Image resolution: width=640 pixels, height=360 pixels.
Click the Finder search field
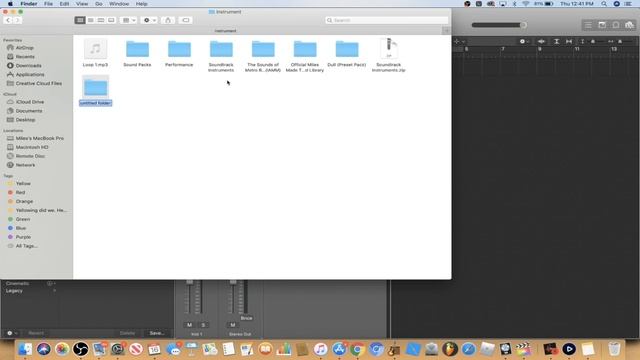(x=387, y=20)
